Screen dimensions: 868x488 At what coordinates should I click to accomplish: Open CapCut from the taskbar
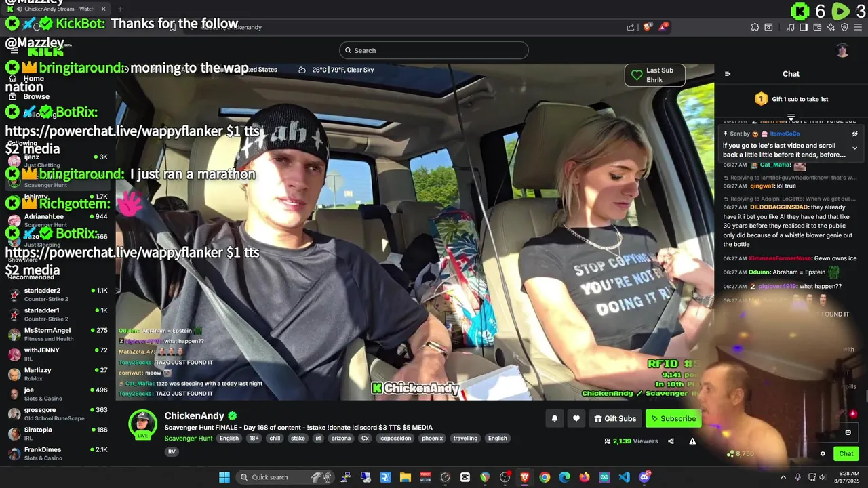(465, 477)
